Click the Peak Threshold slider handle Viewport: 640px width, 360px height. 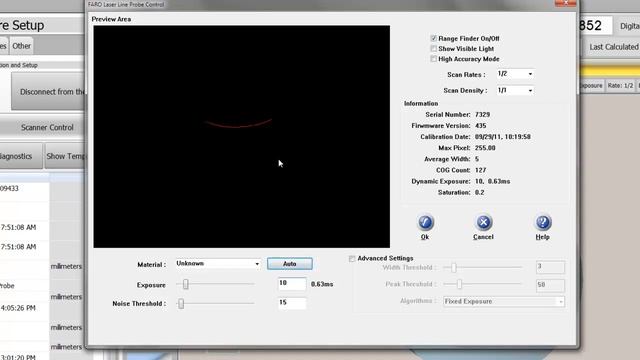(459, 284)
